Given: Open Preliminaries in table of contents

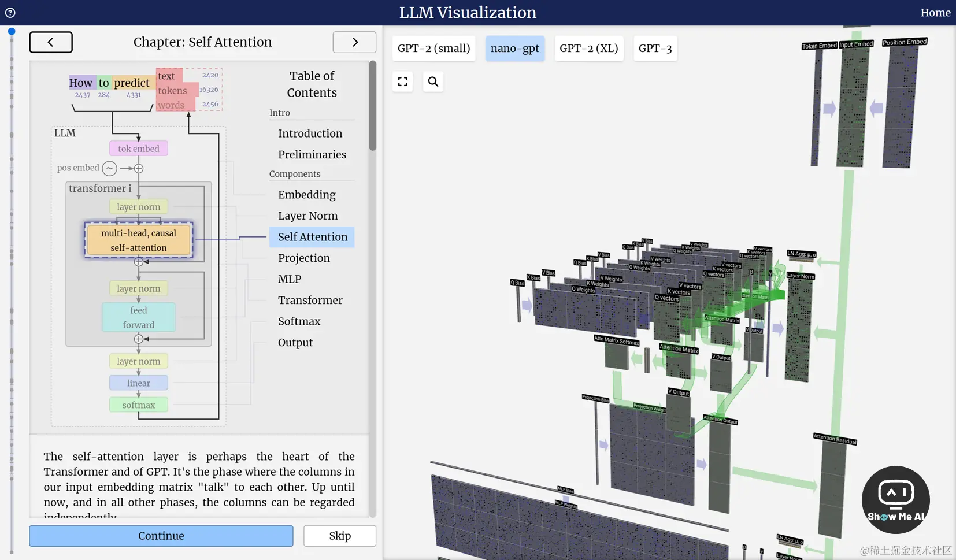Looking at the screenshot, I should pos(312,154).
